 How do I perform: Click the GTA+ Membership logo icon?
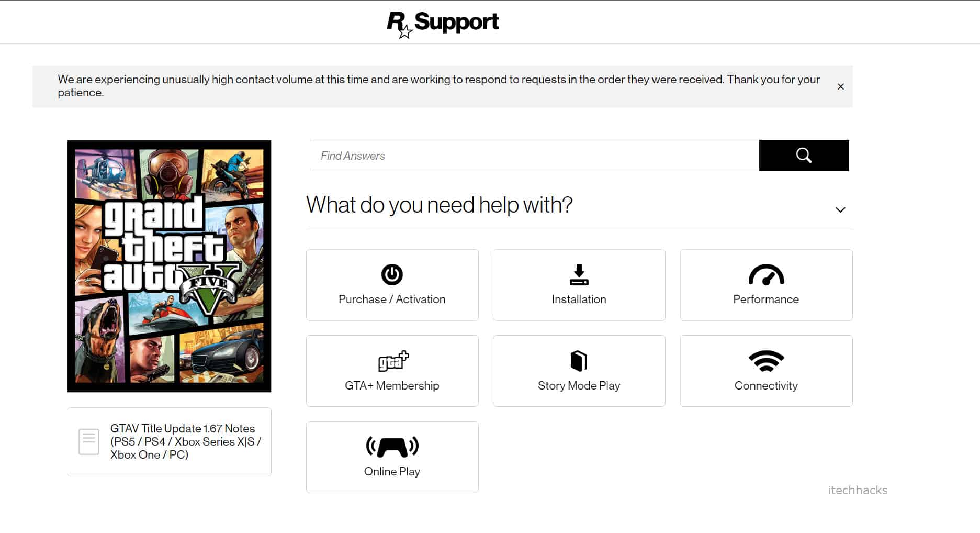tap(393, 361)
